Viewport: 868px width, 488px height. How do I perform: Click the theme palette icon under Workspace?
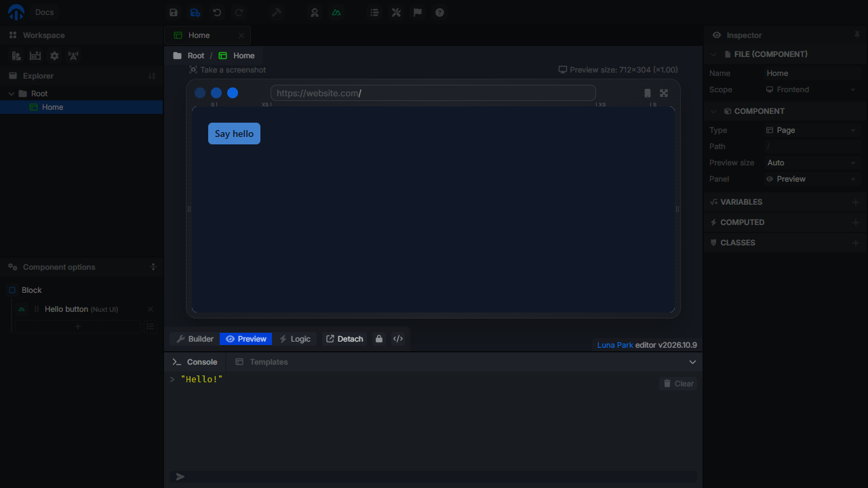click(16, 56)
